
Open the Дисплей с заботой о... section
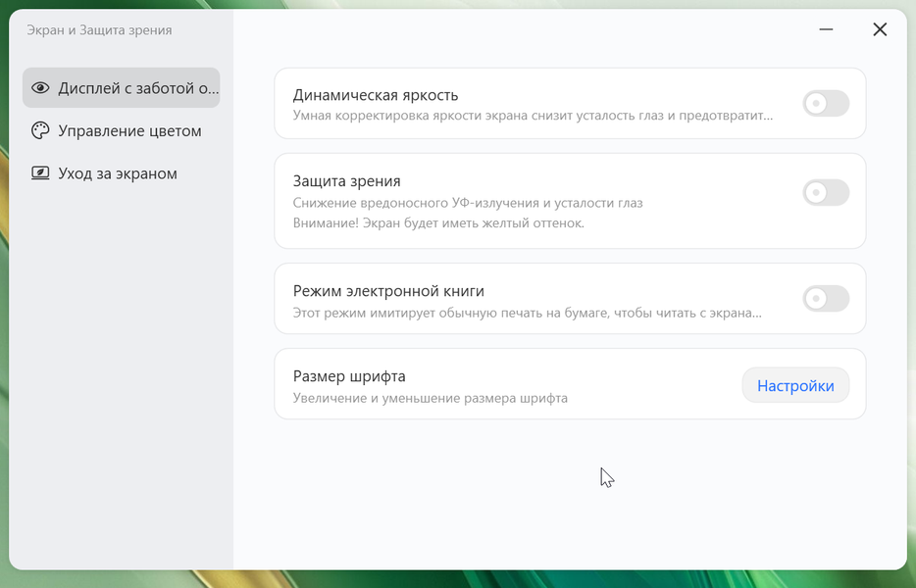121,88
